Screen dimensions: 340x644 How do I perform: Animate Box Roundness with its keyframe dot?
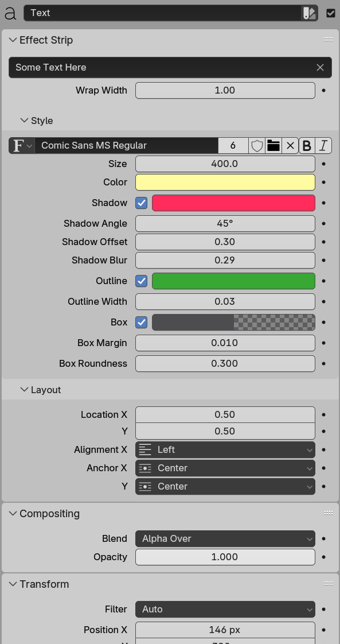tap(324, 363)
